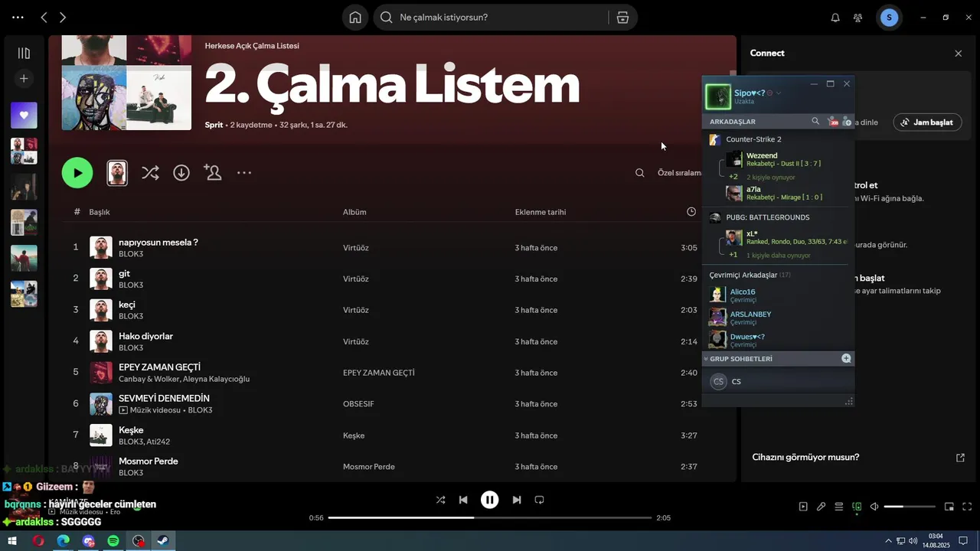Screen dimensions: 980x551
Task: Toggle the Connect to a device icon
Action: [x=857, y=507]
